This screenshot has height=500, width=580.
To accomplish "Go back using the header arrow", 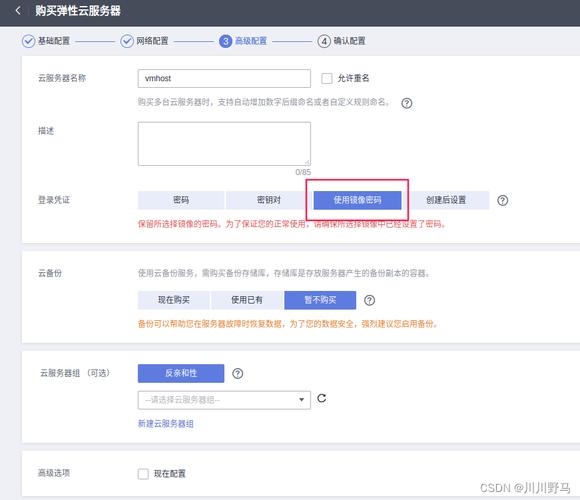I will tap(18, 11).
